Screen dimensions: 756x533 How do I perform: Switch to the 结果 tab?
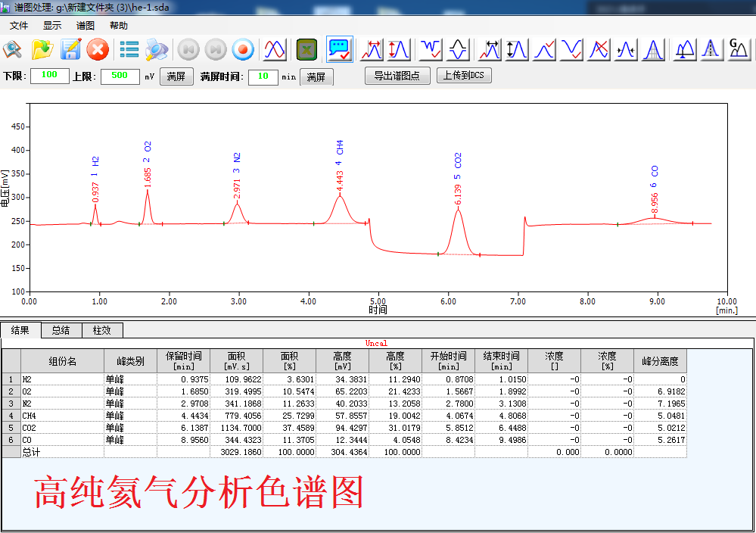[20, 330]
